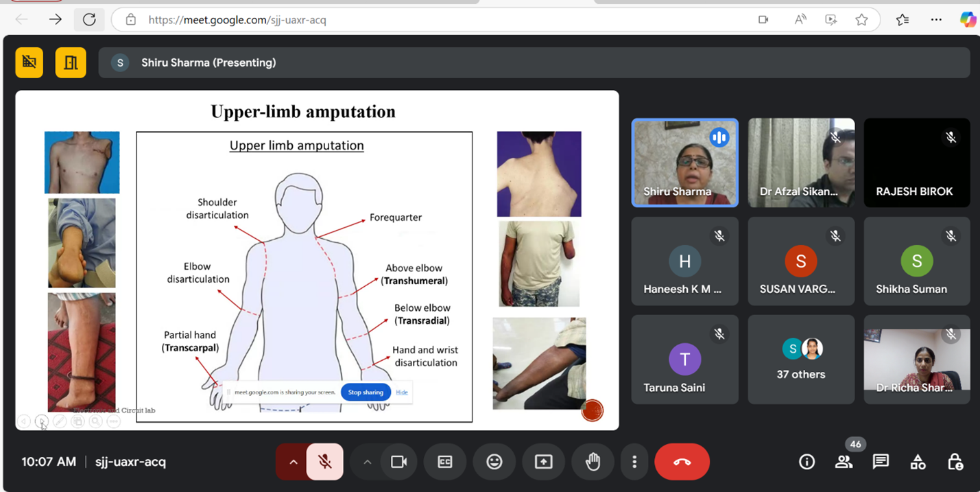Click the present screen share icon

point(544,462)
